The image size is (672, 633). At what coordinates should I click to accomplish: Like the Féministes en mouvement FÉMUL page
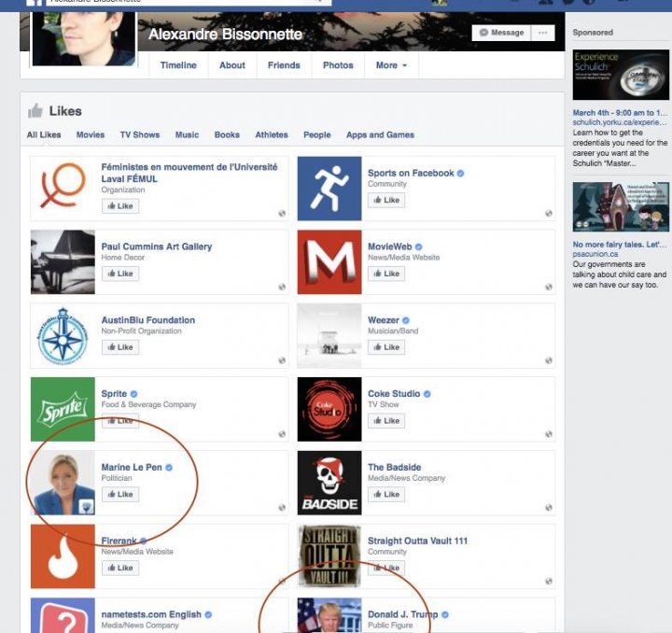120,206
